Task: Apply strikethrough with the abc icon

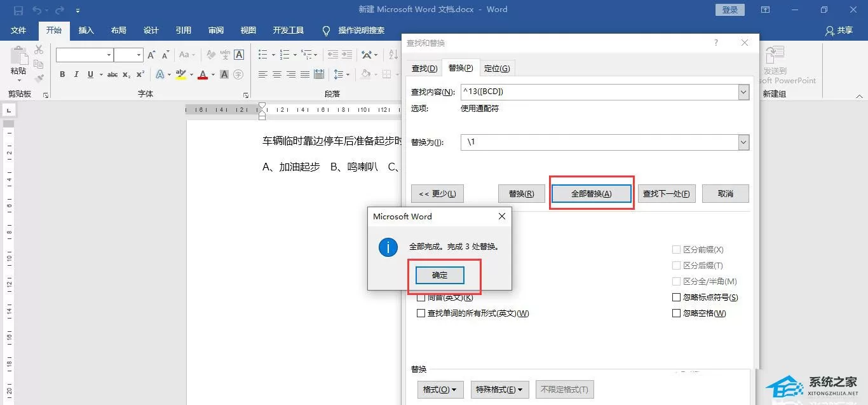Action: point(112,74)
